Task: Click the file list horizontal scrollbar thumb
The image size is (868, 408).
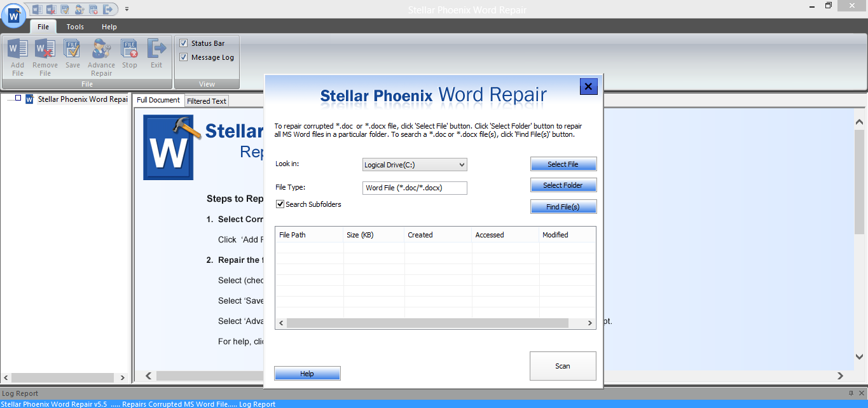Action: pos(427,323)
